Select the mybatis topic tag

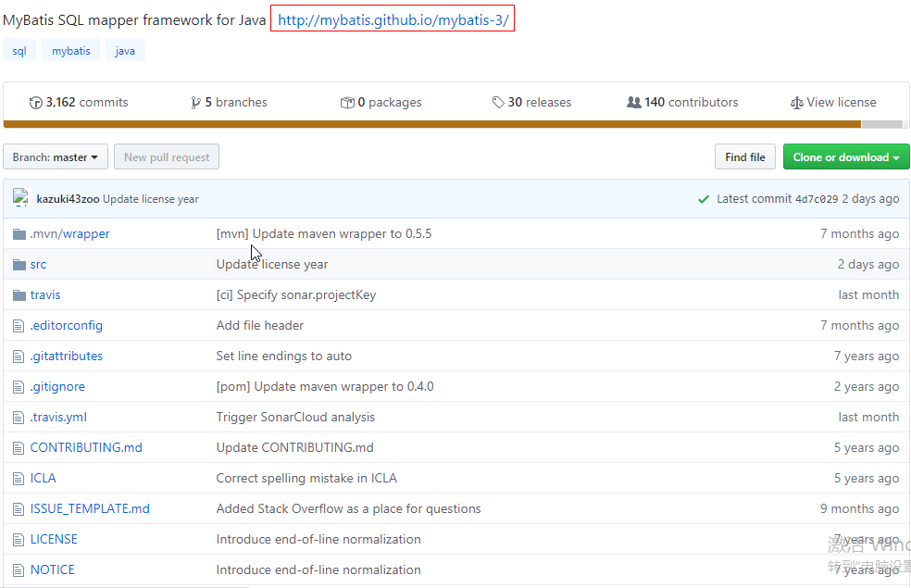click(71, 51)
